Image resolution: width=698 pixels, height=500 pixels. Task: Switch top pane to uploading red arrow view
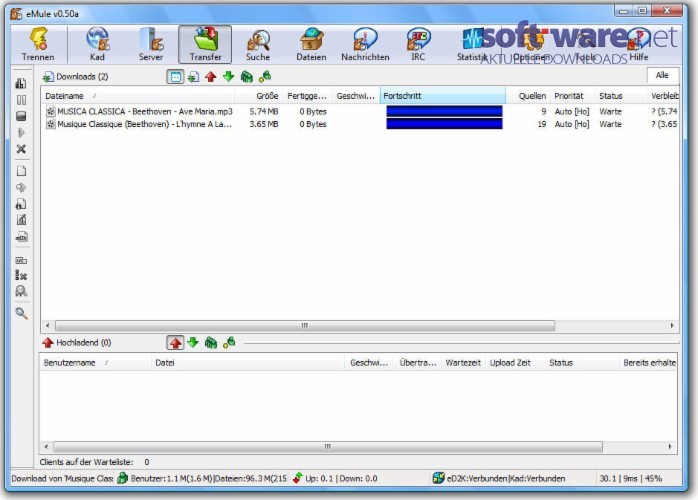[x=211, y=77]
